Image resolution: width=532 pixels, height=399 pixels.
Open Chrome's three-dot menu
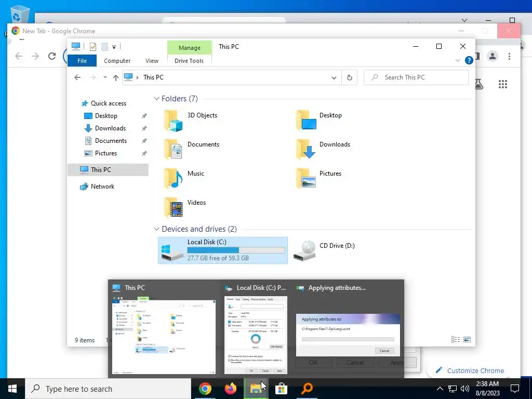coord(509,56)
